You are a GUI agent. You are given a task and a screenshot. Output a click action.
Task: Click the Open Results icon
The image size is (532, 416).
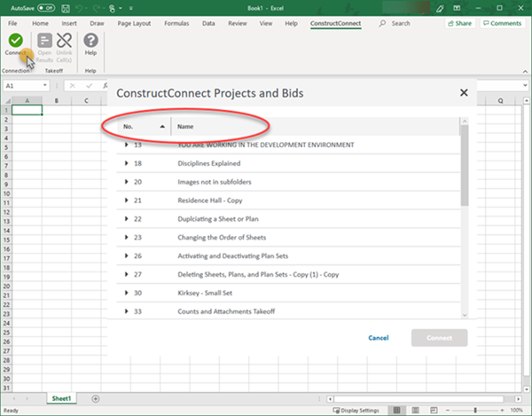pyautogui.click(x=44, y=41)
